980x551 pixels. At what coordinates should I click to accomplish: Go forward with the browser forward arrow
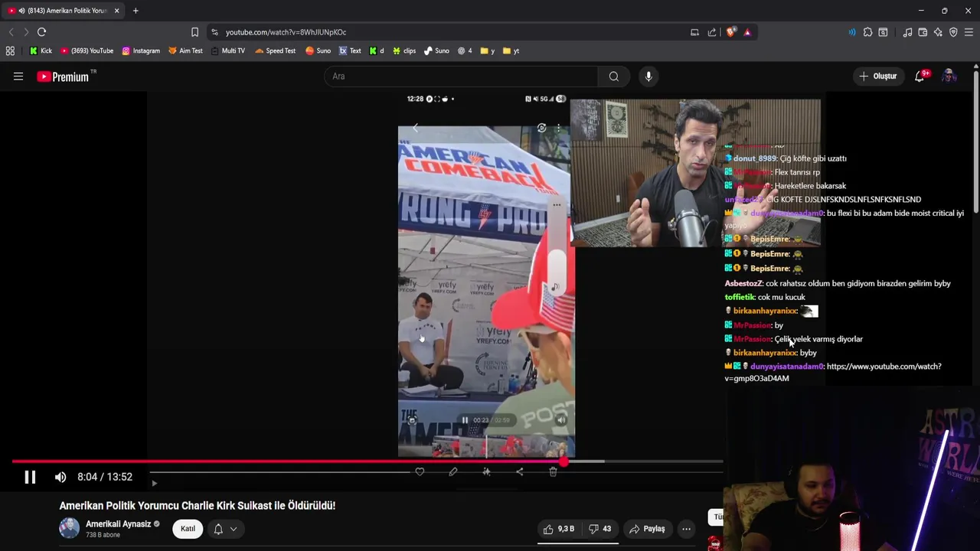click(26, 32)
